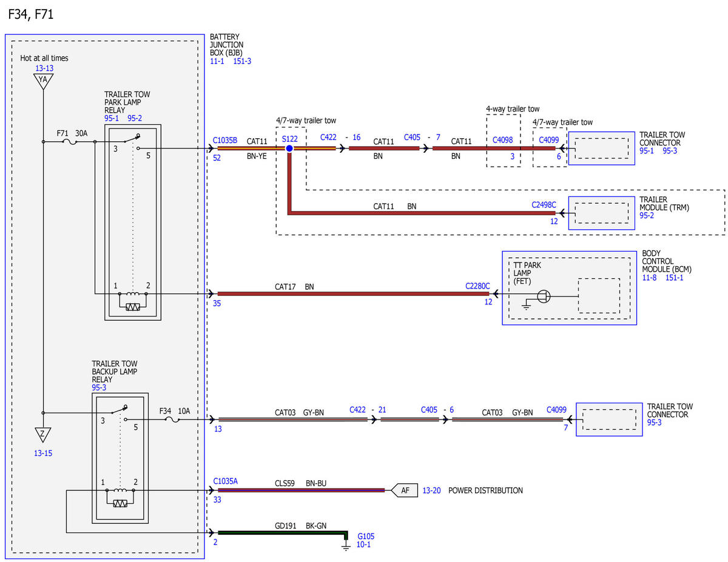
Task: Follow the 151-3 page reference link
Action: [242, 61]
